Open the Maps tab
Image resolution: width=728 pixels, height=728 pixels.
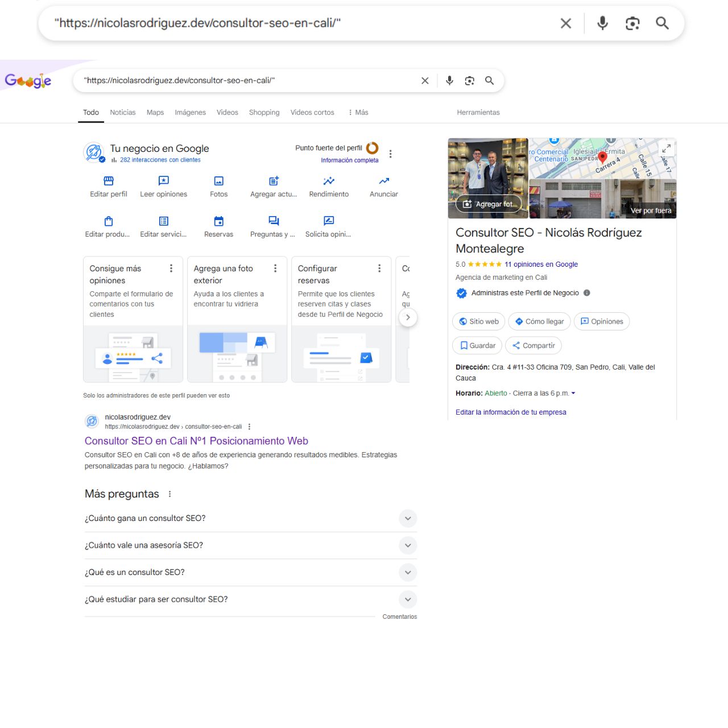tap(155, 113)
